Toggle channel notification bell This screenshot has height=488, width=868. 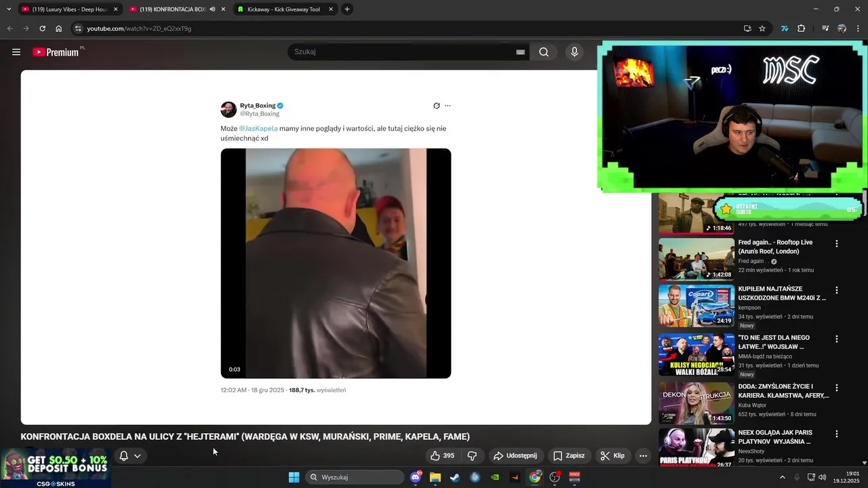pos(124,456)
